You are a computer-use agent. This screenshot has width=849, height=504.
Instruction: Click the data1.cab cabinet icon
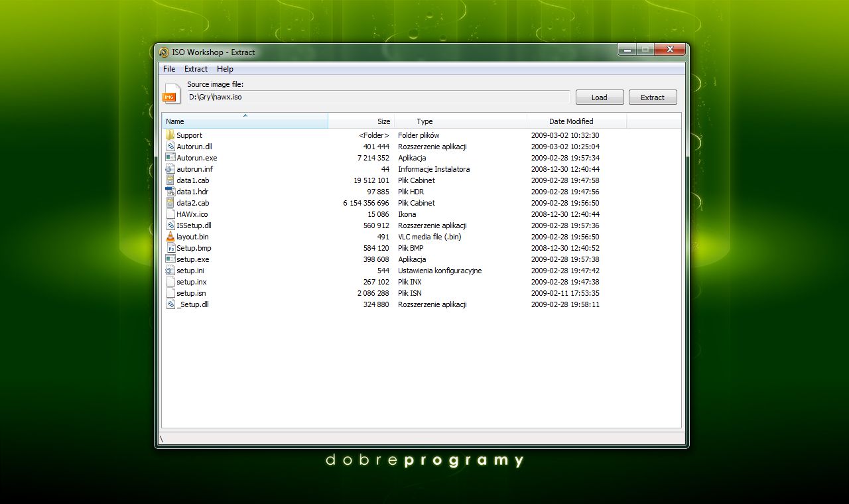170,180
